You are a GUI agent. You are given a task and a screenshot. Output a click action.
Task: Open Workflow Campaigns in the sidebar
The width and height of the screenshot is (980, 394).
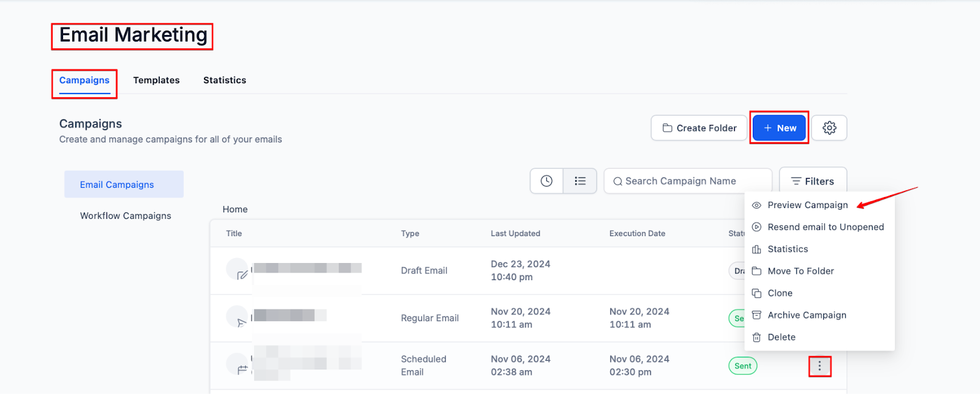(126, 216)
